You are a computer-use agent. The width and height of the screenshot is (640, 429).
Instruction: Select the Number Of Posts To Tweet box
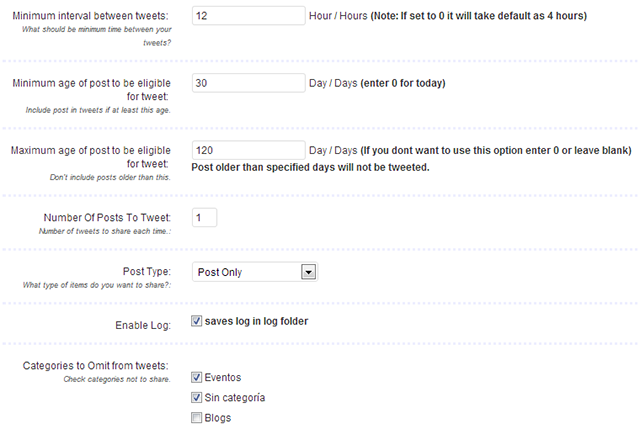(204, 218)
